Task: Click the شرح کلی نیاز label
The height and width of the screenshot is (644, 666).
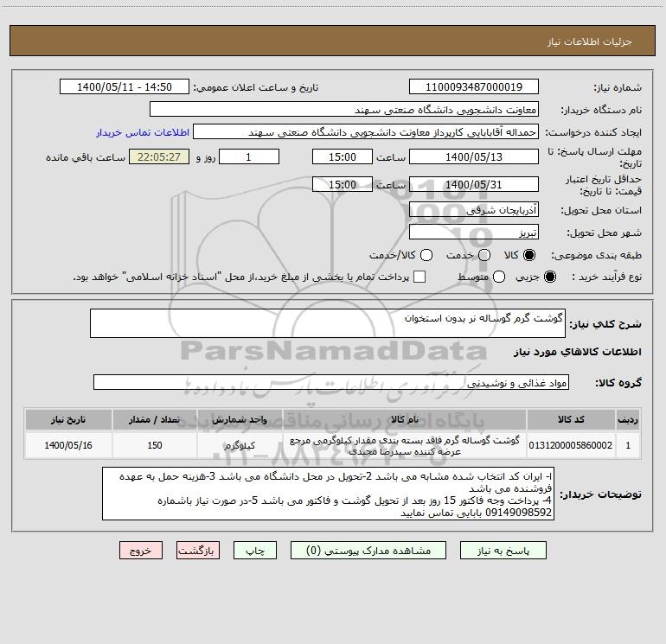Action: (605, 324)
